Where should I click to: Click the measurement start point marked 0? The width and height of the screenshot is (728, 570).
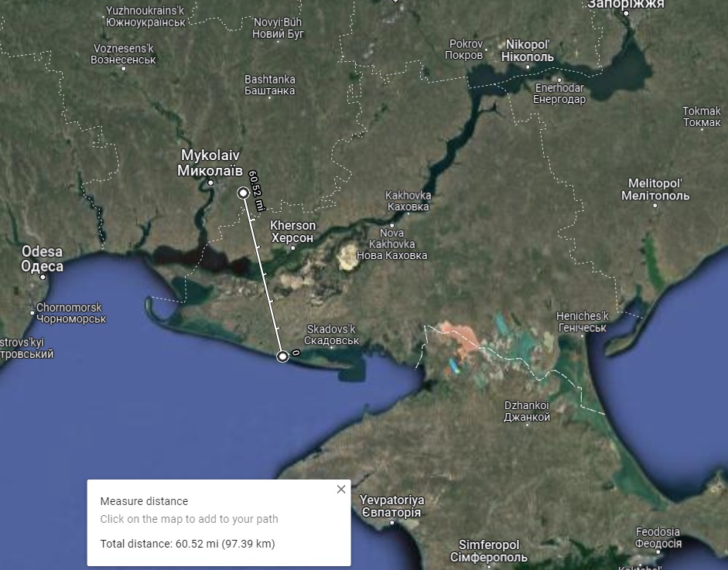[x=283, y=356]
